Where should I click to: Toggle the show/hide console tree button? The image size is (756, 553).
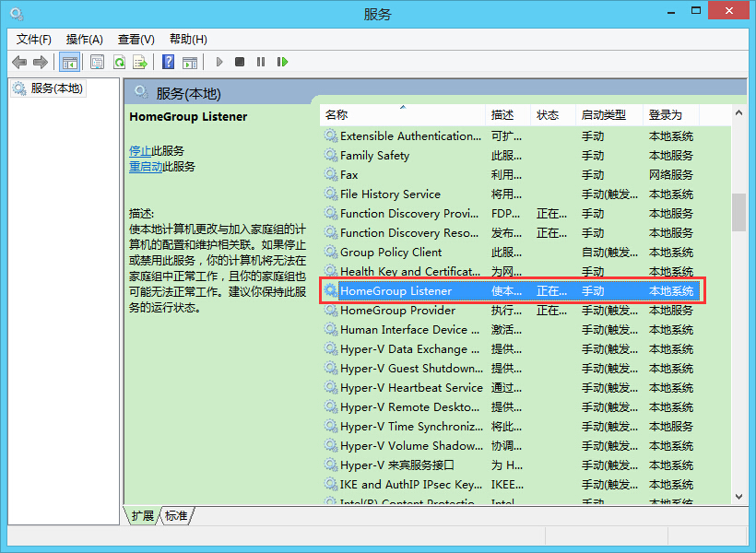coord(69,62)
